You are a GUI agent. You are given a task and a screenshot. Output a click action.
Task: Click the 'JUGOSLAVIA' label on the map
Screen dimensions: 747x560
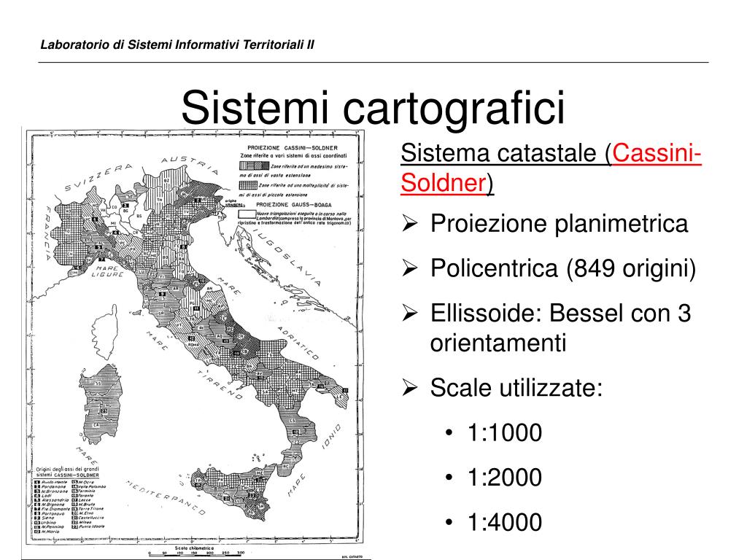click(287, 257)
